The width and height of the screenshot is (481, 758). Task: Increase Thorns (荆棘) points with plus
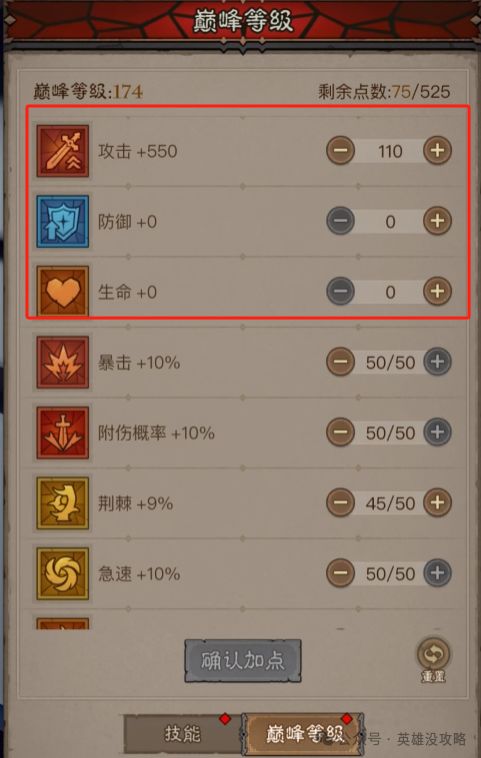(437, 503)
